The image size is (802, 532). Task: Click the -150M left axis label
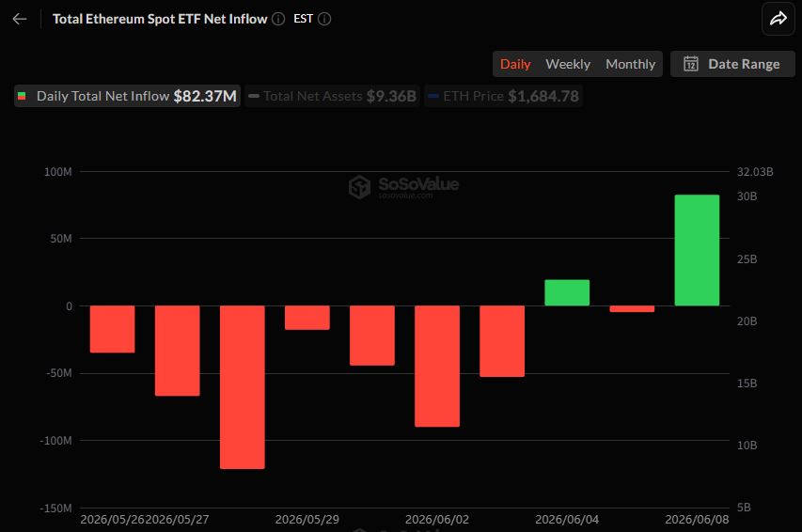tap(55, 509)
